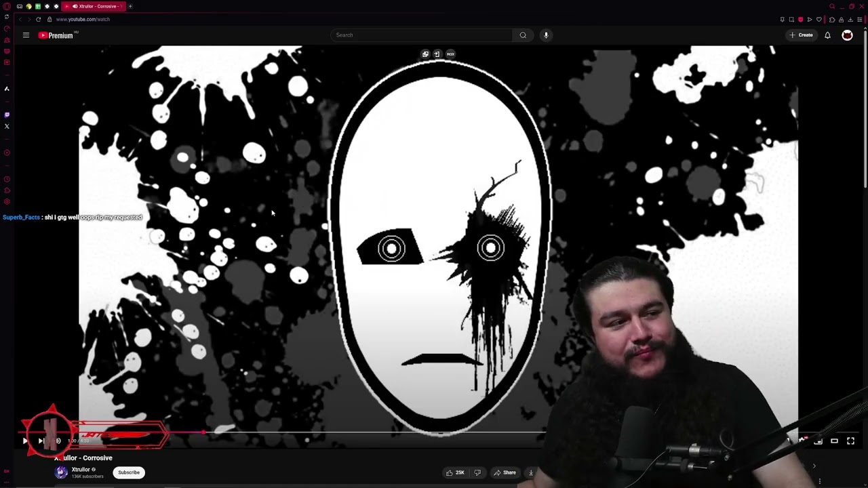Open a new browser tab
This screenshot has height=488, width=868.
(x=130, y=6)
